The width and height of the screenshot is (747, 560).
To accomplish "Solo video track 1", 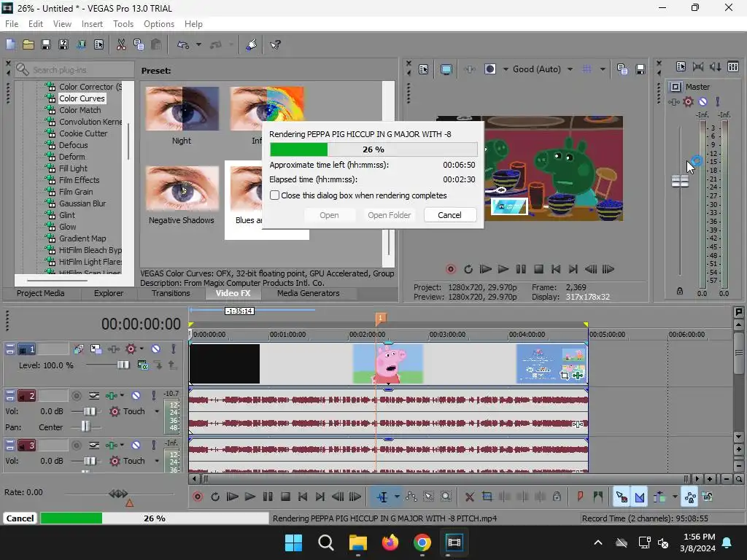I will pyautogui.click(x=174, y=349).
